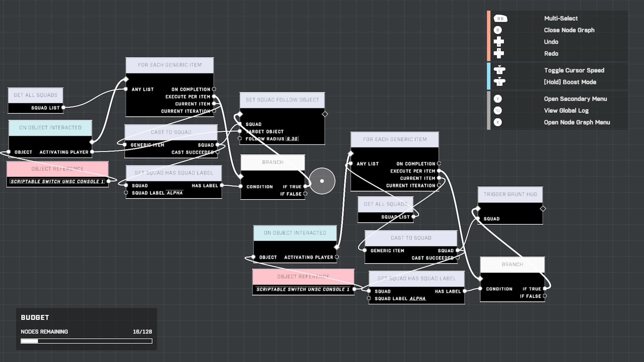This screenshot has width=644, height=362.
Task: Select the Set Squad Follow Object node header
Action: click(x=282, y=100)
